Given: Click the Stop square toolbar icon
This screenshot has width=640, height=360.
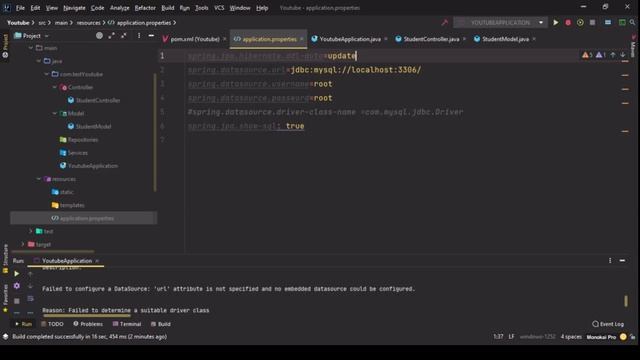Looking at the screenshot, I should [x=592, y=23].
